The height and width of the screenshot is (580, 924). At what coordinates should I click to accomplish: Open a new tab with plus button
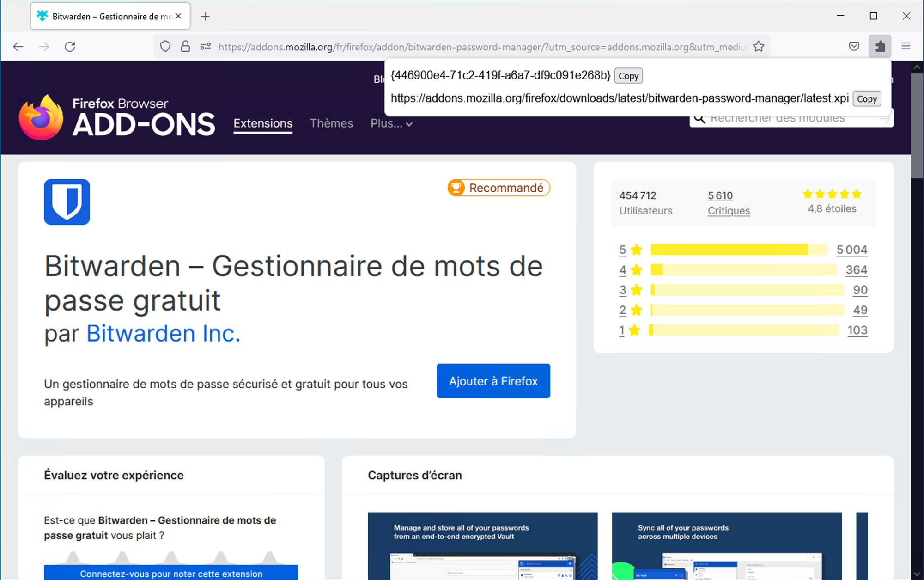206,17
